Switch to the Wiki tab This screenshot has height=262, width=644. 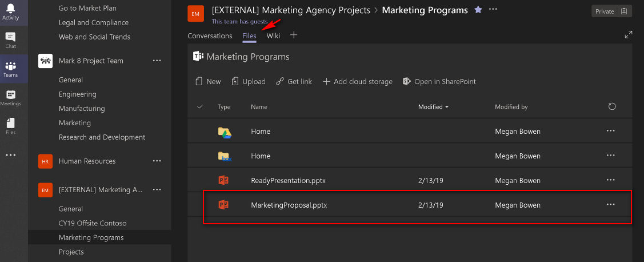(x=273, y=36)
